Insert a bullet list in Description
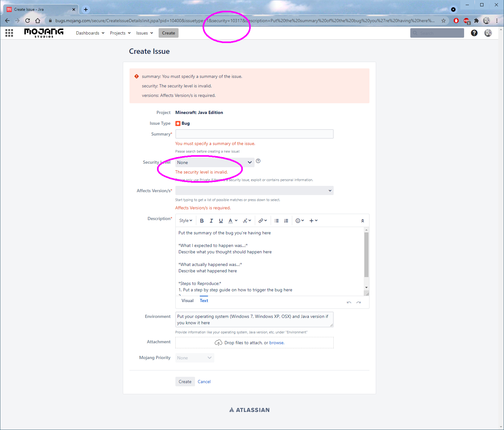The image size is (504, 430). pos(277,221)
